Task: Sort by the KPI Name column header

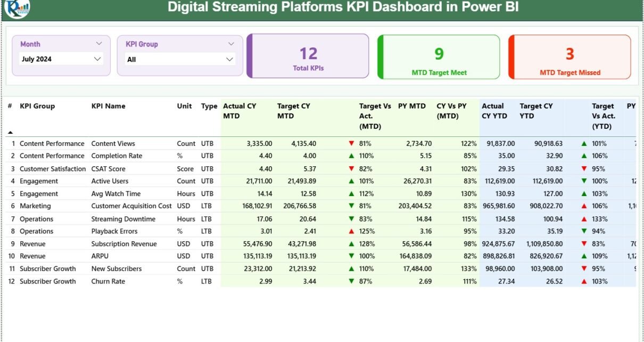Action: 108,106
